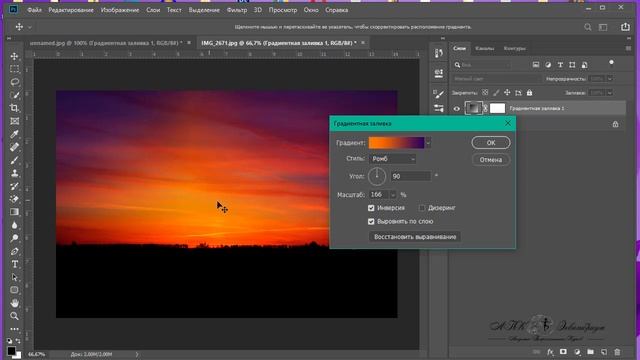Image resolution: width=640 pixels, height=360 pixels.
Task: Select the Quick Selection tool
Action: tap(14, 95)
